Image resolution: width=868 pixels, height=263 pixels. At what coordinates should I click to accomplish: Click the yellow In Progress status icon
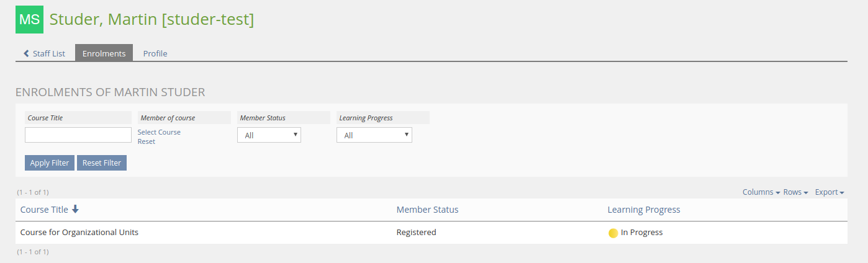(x=613, y=233)
